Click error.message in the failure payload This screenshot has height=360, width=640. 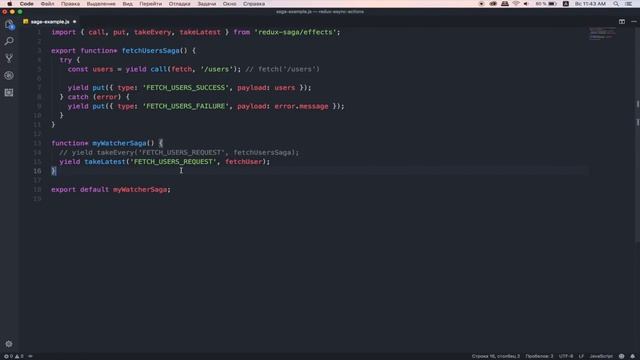(301, 106)
